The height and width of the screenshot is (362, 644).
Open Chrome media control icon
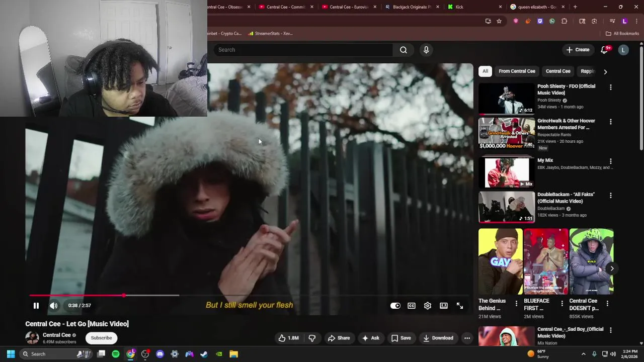pos(612,21)
